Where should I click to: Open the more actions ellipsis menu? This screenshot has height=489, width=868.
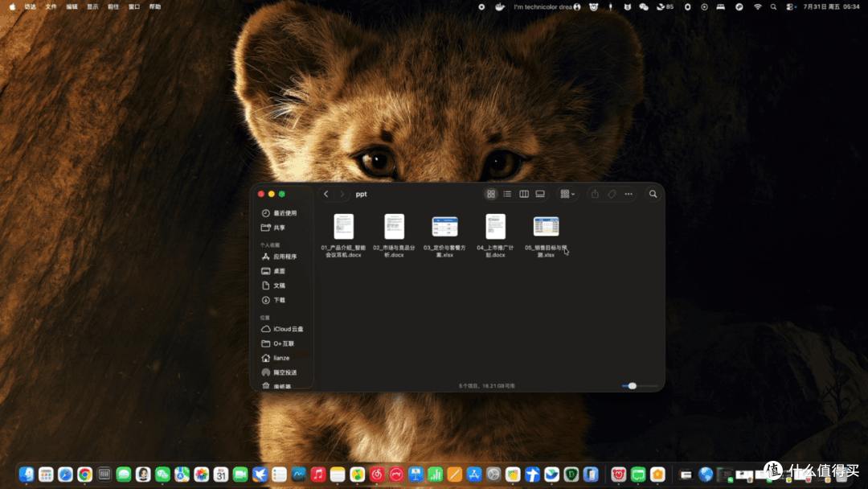click(628, 194)
